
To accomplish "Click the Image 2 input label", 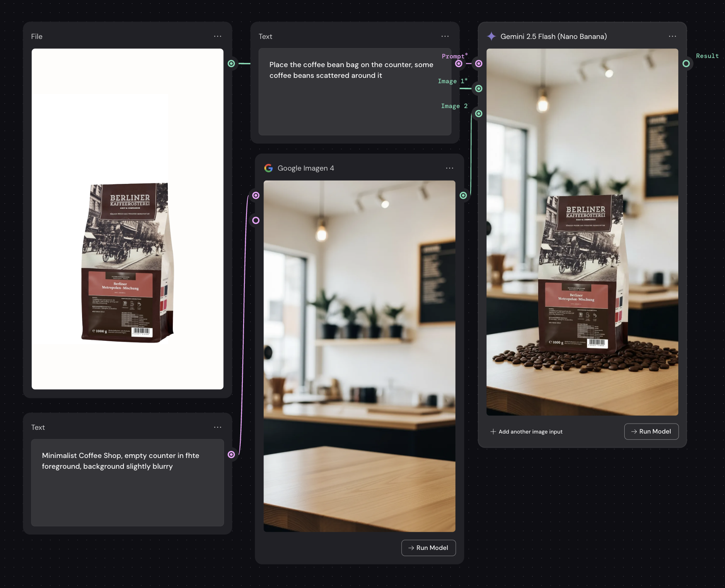I will tap(454, 106).
